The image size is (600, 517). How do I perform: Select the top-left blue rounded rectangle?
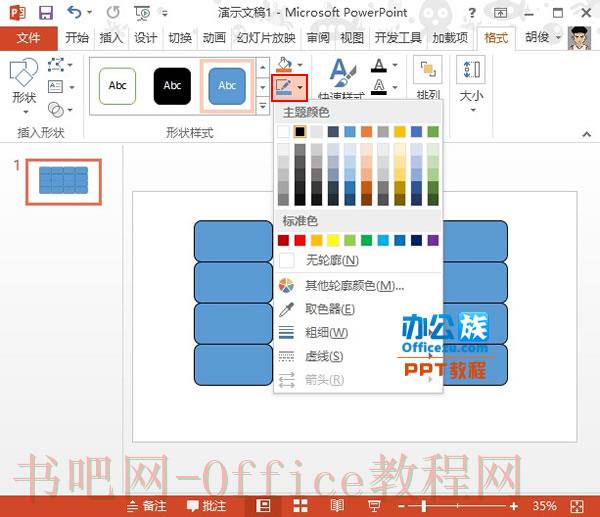[x=233, y=241]
